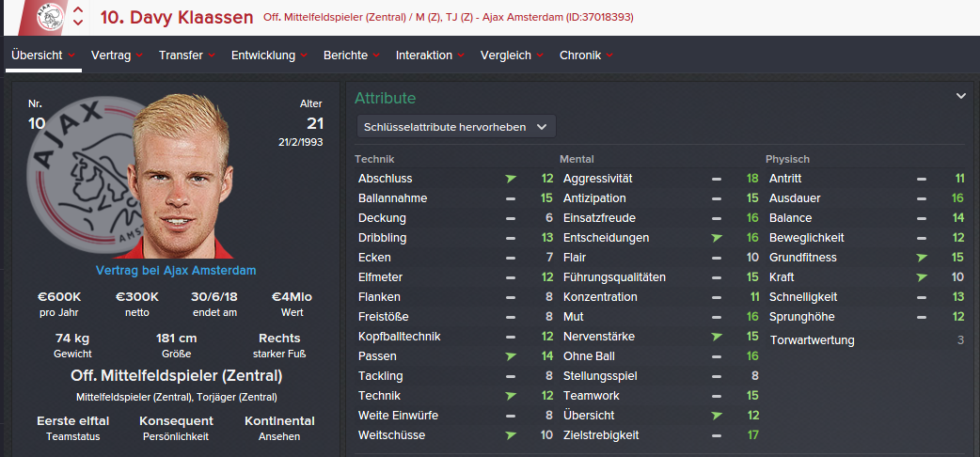
Task: Open the Berichte tab
Action: 345,55
